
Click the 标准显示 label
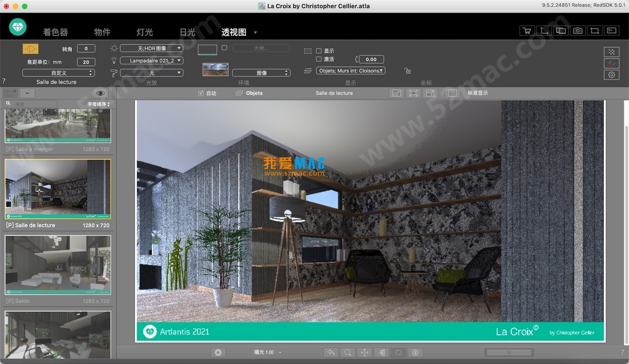(x=478, y=93)
